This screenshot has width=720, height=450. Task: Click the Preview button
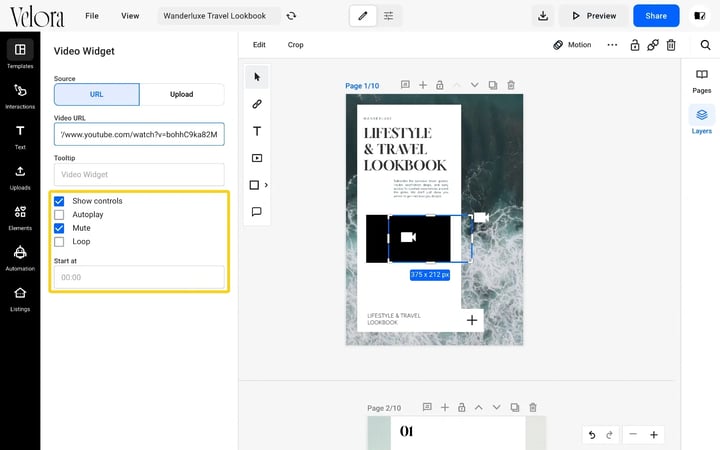594,16
